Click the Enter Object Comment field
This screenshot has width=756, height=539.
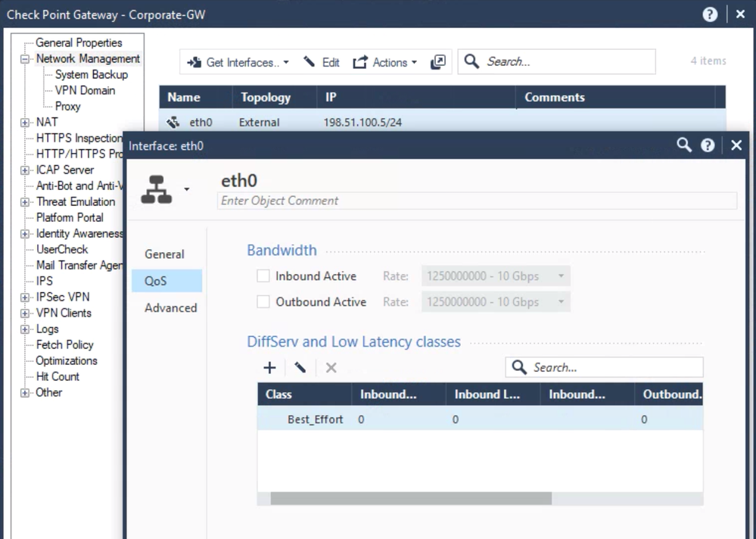[x=477, y=201]
